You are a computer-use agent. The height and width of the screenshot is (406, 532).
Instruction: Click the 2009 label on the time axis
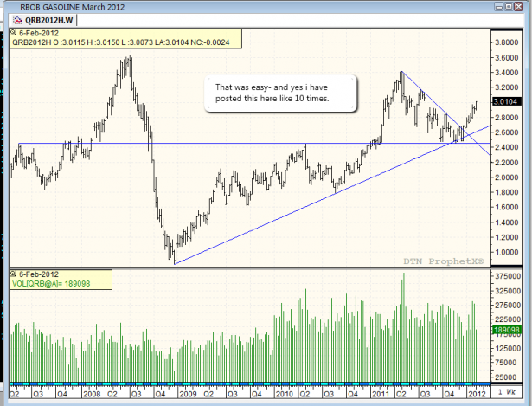tap(188, 394)
